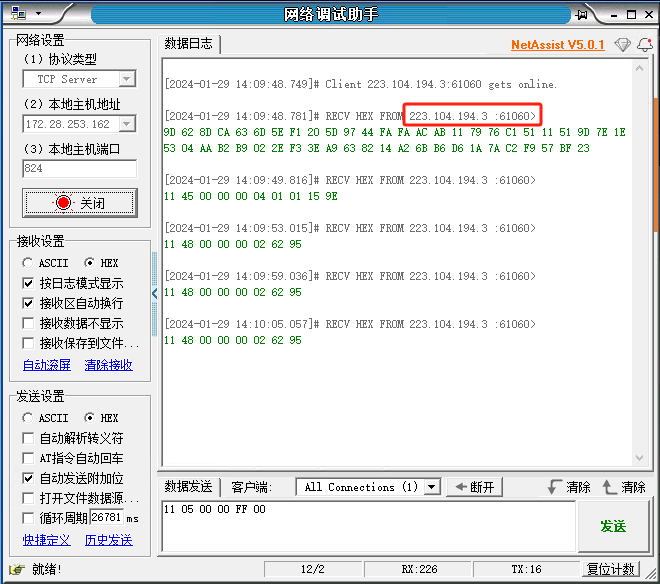Viewport: 660px width, 584px height.
Task: Click down-arrow 清除 button
Action: pos(569,487)
